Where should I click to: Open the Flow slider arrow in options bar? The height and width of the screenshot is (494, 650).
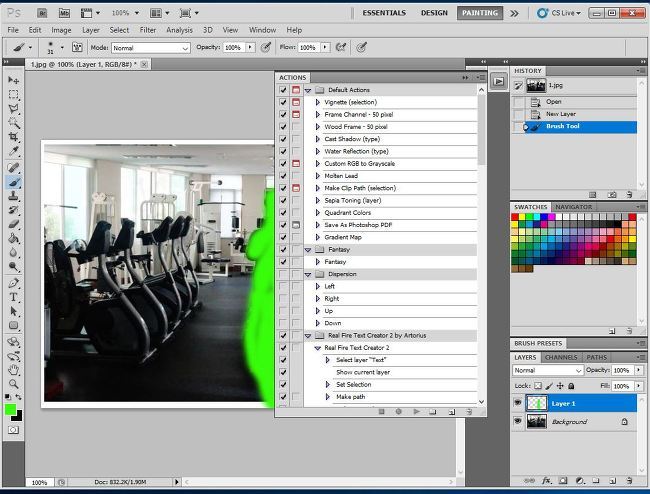(x=325, y=47)
